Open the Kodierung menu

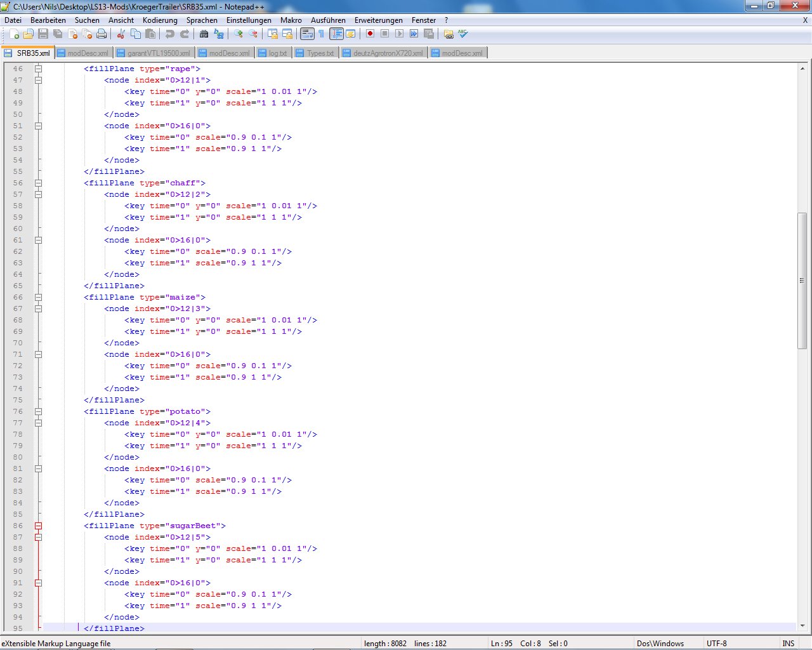(160, 20)
